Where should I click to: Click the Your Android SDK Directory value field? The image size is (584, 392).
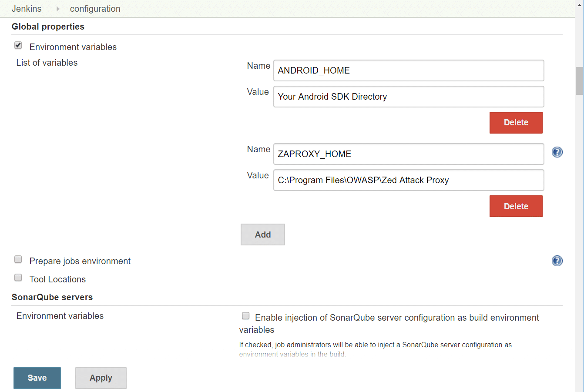pos(408,97)
